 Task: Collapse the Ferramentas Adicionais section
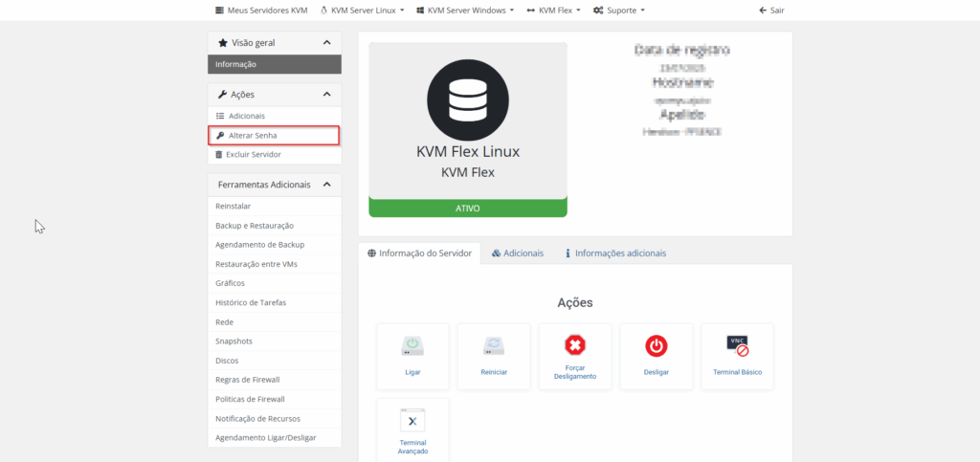(x=326, y=185)
